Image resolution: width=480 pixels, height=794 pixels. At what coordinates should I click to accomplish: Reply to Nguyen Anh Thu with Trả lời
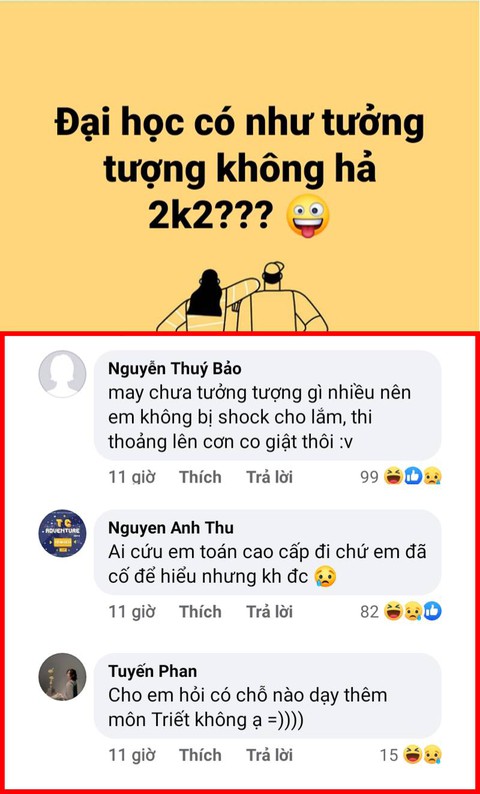(269, 612)
